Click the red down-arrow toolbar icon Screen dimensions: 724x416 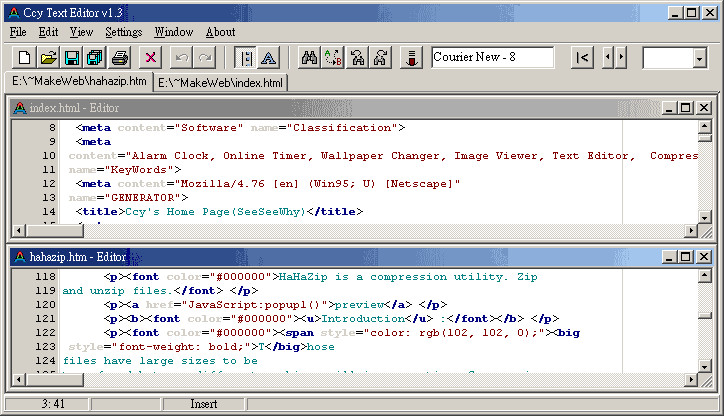[411, 58]
